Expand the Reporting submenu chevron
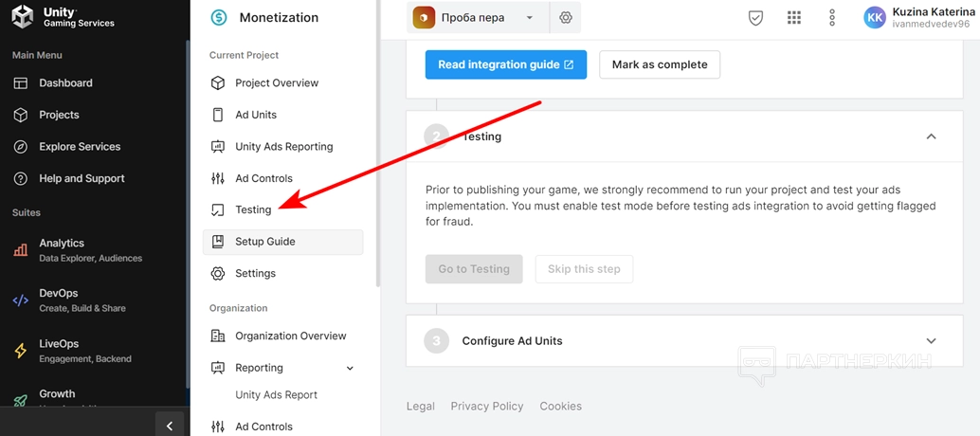980x436 pixels. click(x=350, y=368)
